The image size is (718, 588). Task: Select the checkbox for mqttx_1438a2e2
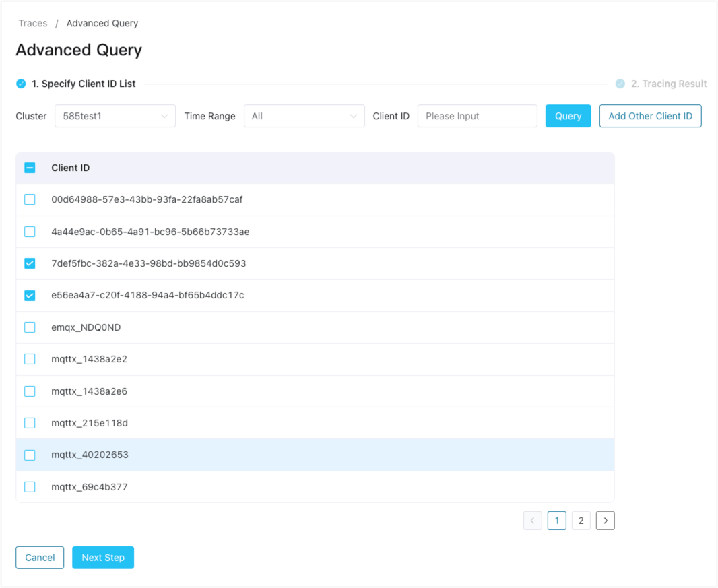pyautogui.click(x=29, y=359)
